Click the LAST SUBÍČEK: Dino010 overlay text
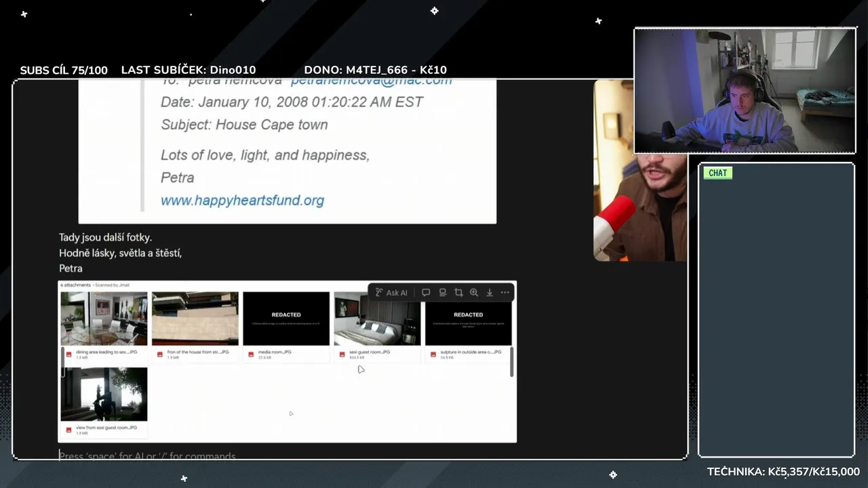The image size is (868, 488). [x=189, y=70]
